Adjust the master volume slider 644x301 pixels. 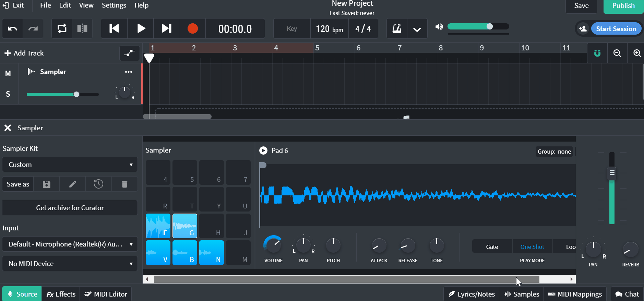[x=478, y=27]
